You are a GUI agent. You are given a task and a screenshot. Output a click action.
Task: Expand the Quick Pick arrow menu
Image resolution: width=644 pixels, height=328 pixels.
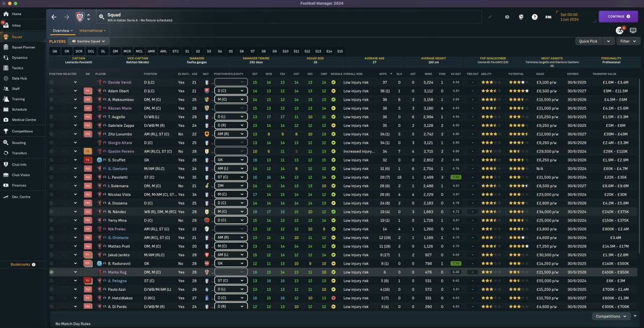[609, 41]
